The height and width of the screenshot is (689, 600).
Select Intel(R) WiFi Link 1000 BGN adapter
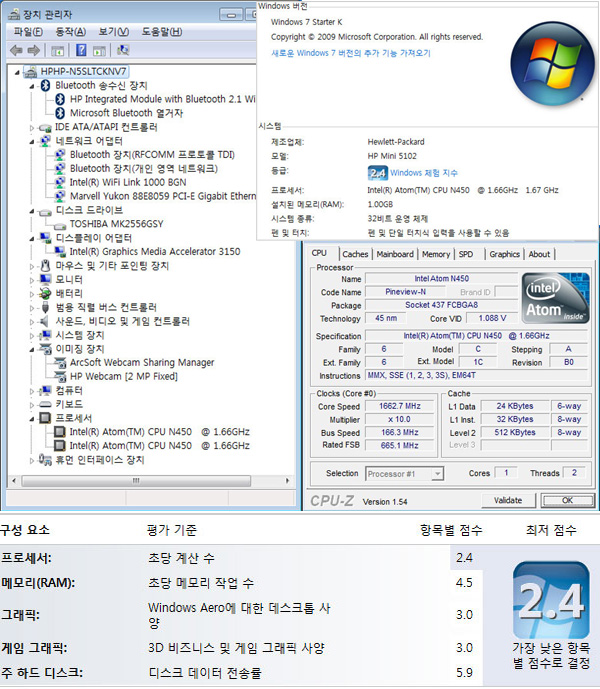point(128,182)
